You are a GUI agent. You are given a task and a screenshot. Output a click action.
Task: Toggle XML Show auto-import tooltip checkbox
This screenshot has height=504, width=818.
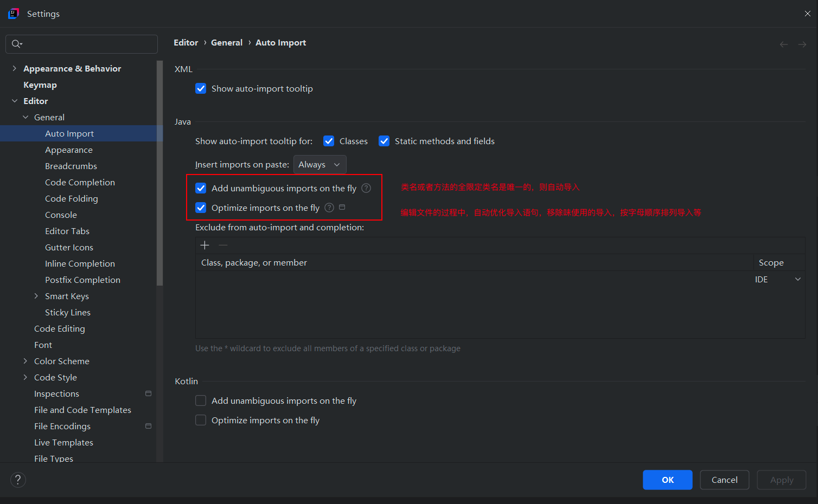201,88
